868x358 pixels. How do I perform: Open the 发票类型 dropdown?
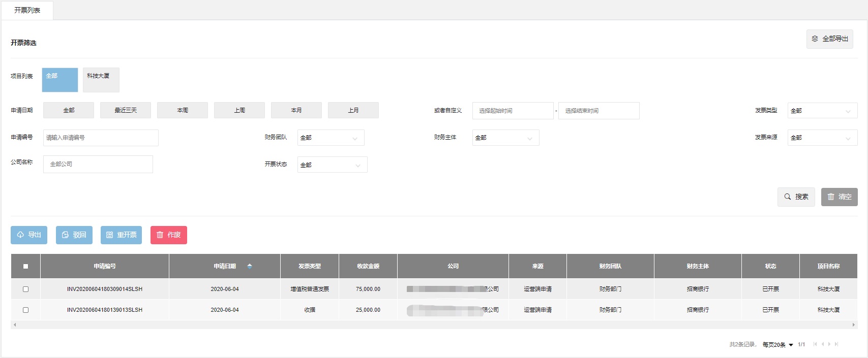pyautogui.click(x=822, y=111)
